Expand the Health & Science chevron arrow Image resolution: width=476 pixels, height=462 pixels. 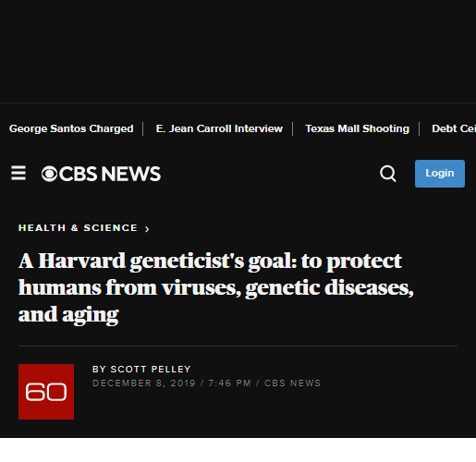pyautogui.click(x=147, y=229)
